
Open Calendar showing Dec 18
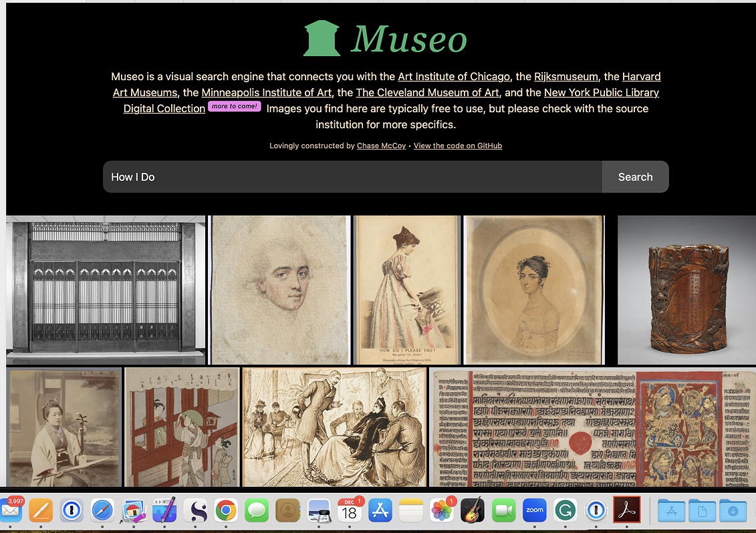click(350, 510)
